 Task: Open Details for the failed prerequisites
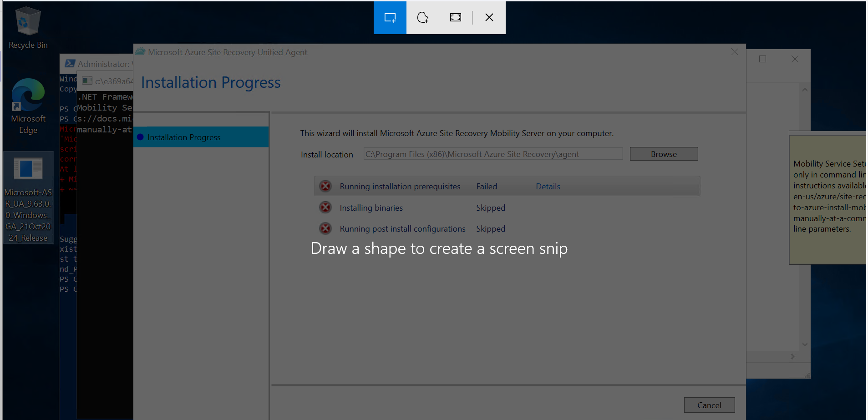click(548, 187)
